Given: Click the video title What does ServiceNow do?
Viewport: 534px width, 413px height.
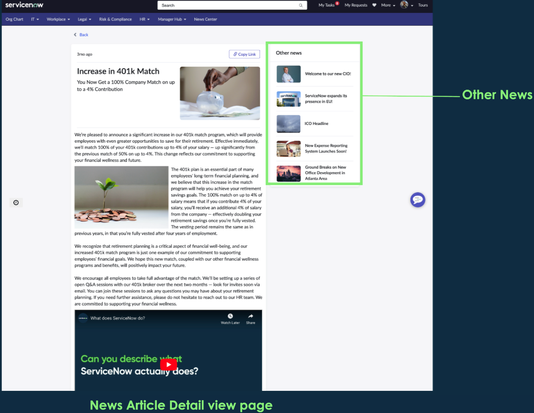Looking at the screenshot, I should point(117,318).
